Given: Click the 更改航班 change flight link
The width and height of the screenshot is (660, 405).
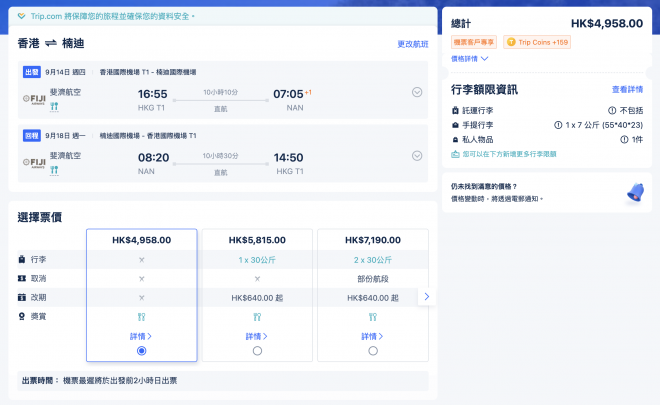Looking at the screenshot, I should pos(412,44).
